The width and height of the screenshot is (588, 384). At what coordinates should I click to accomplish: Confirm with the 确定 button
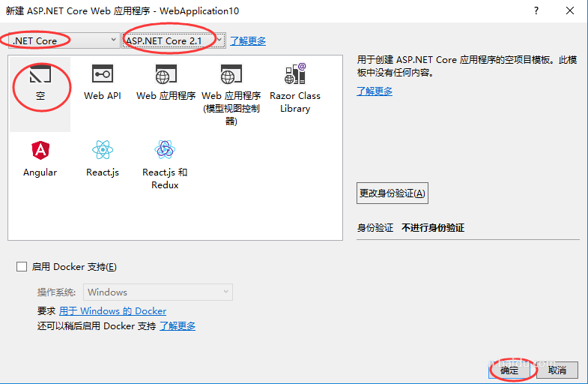tap(509, 370)
